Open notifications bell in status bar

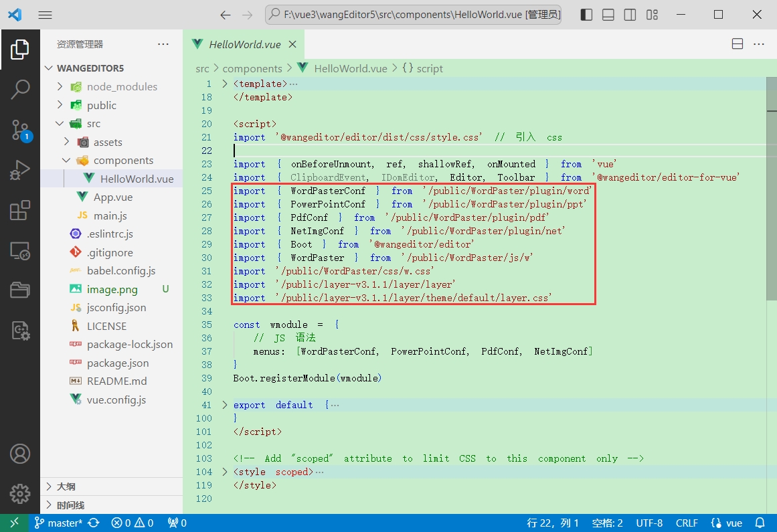(x=761, y=523)
